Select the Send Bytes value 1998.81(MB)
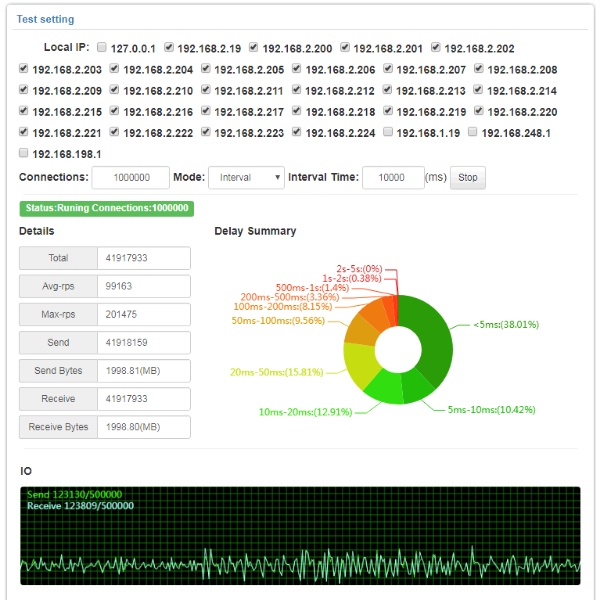600x600 pixels. [x=144, y=371]
